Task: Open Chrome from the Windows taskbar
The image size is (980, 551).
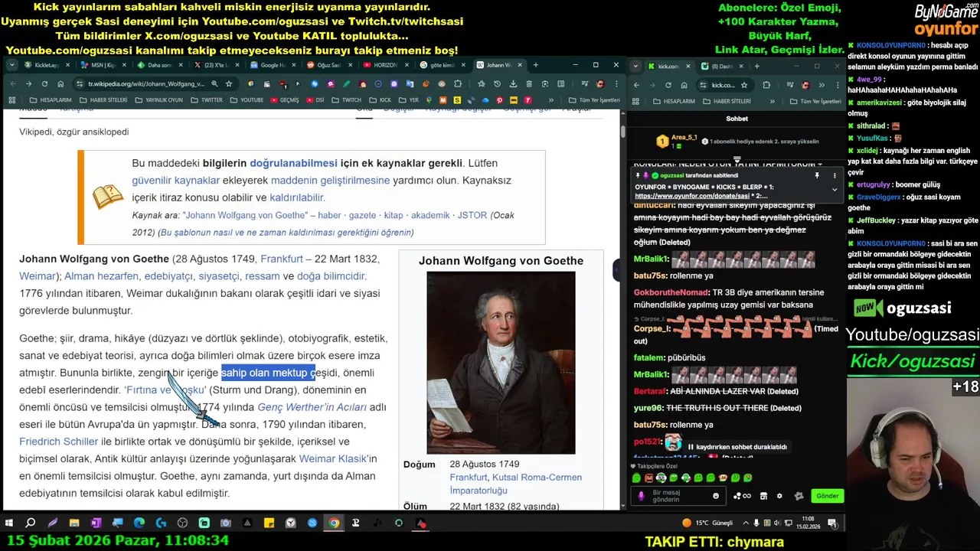Action: [x=334, y=523]
